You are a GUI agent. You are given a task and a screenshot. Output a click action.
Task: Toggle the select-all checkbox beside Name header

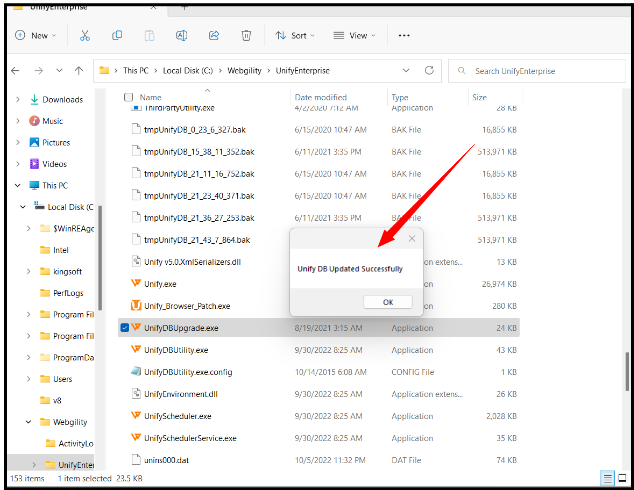[127, 97]
